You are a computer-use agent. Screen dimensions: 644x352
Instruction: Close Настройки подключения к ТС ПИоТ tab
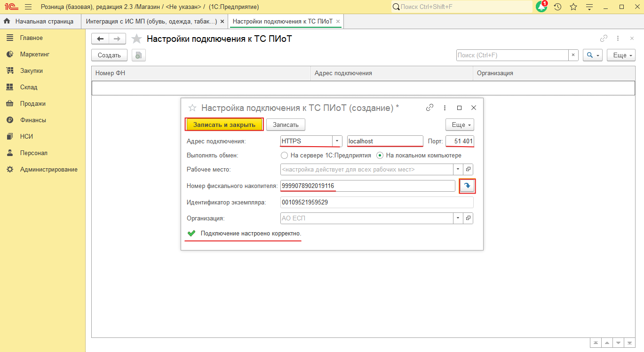point(338,22)
